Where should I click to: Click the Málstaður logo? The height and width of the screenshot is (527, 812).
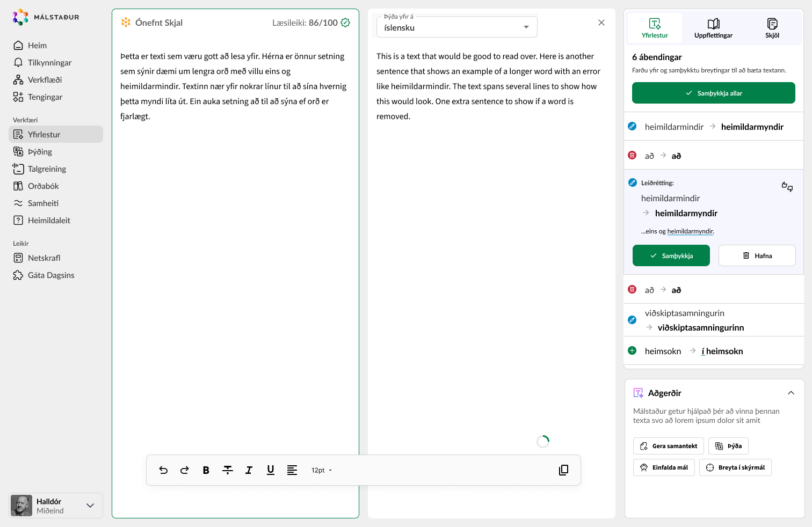click(x=46, y=17)
